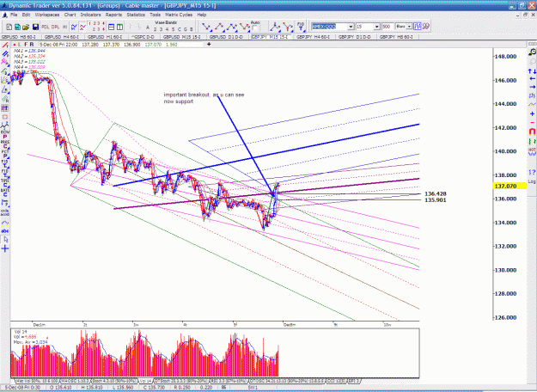
Task: Click the HI toolbar button
Action: point(64,27)
